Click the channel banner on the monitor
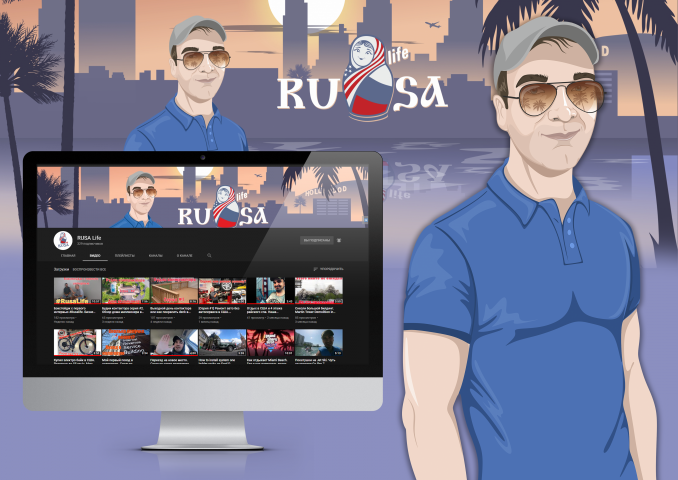Image resolution: width=678 pixels, height=480 pixels. coord(203,197)
